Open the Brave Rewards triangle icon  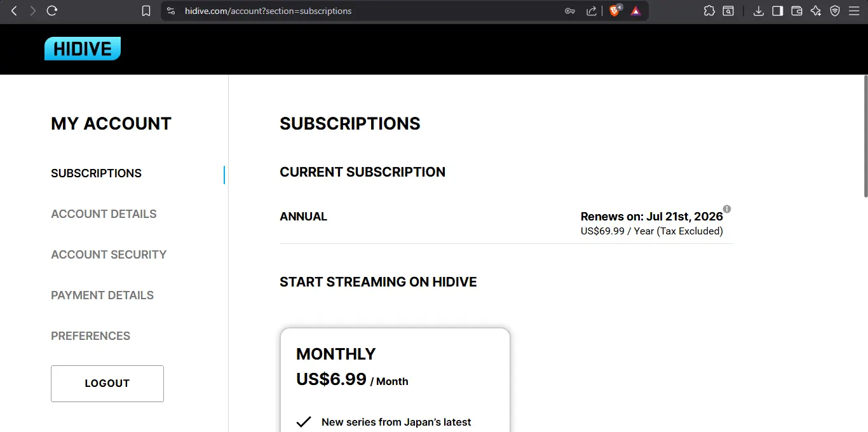tap(636, 11)
